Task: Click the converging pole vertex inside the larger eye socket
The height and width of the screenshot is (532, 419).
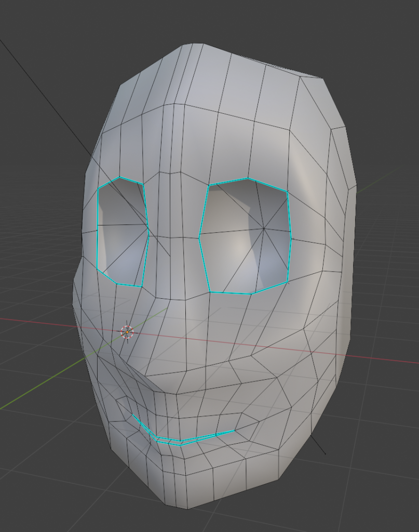Action: (x=264, y=229)
